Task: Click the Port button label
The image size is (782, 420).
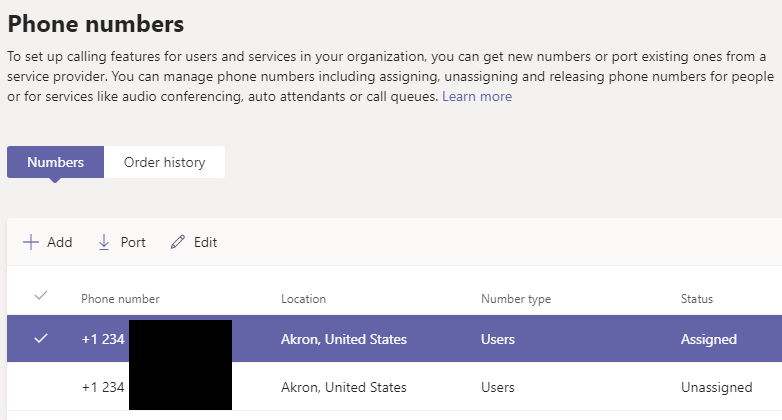Action: point(133,242)
